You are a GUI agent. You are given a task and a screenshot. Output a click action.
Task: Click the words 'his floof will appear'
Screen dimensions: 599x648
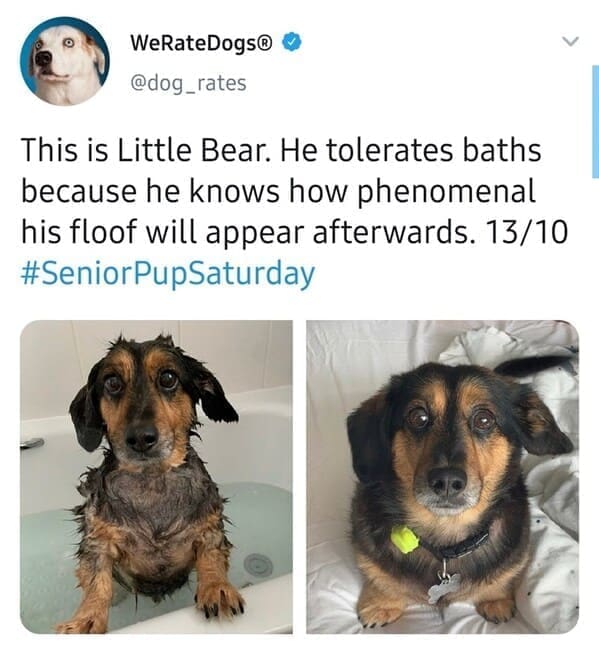pyautogui.click(x=162, y=233)
